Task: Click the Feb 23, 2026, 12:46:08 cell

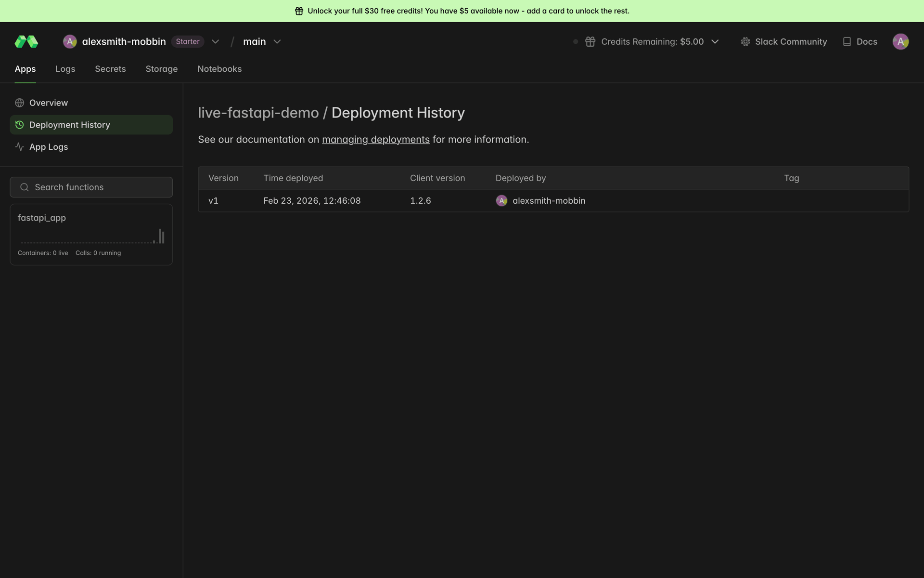Action: tap(312, 201)
